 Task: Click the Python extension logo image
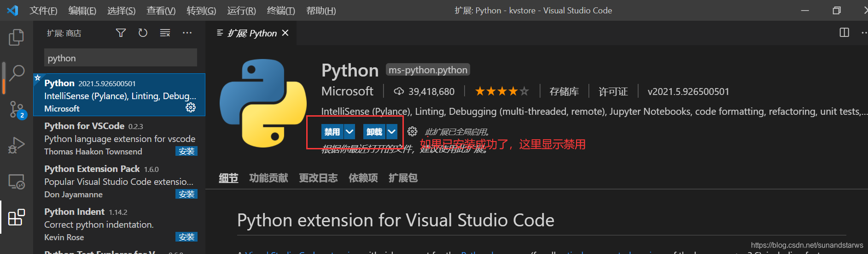point(263,103)
